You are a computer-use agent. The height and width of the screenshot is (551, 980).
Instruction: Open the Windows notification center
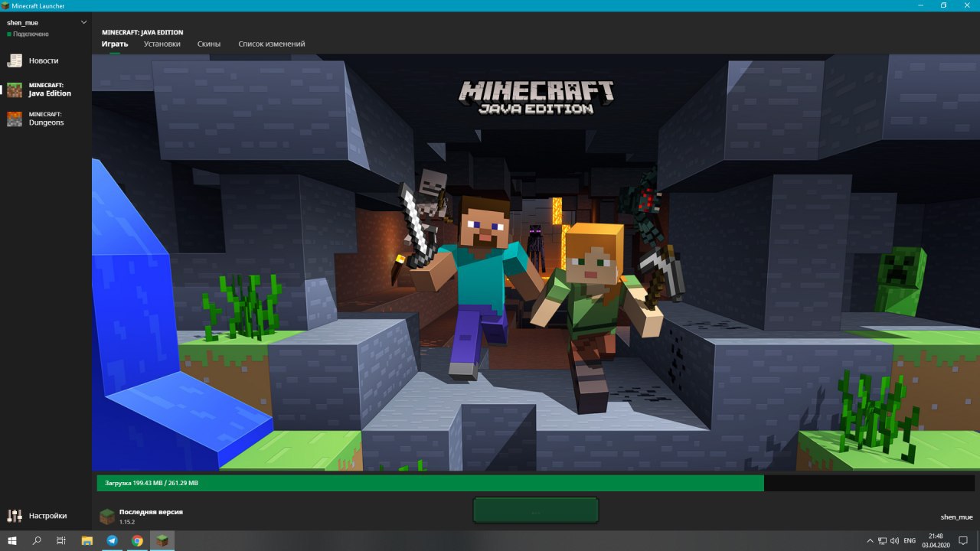pyautogui.click(x=963, y=540)
